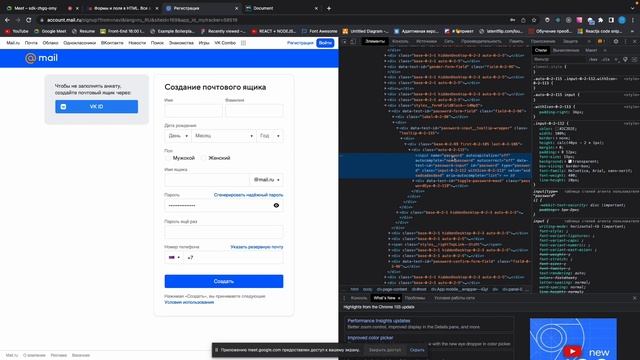Open Performance Insights updates link

pos(378,321)
